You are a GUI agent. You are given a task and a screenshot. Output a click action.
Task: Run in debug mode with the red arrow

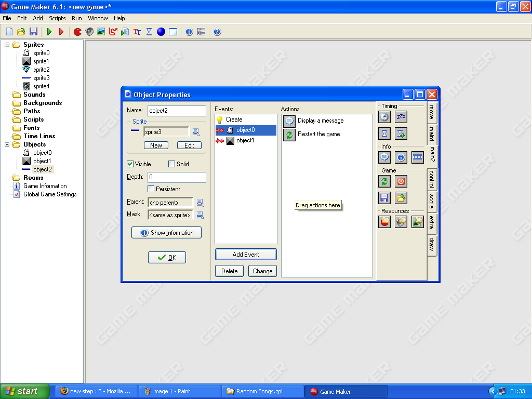coord(61,32)
